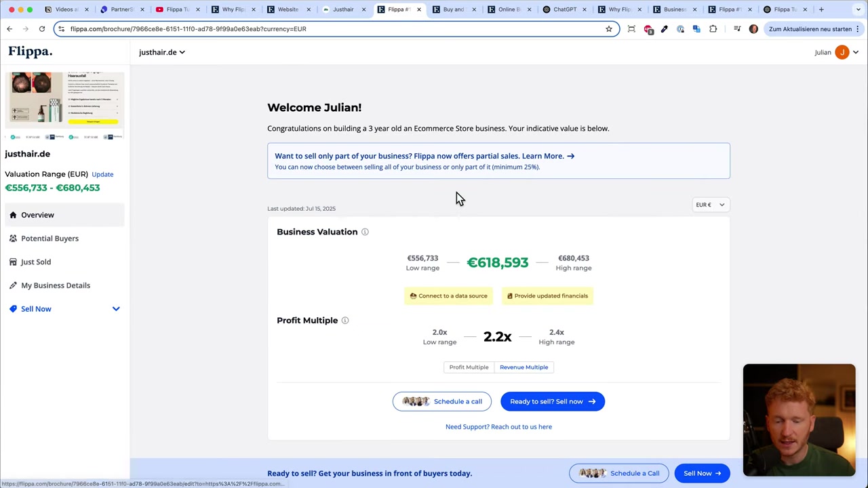Open My Business Details

tap(56, 285)
